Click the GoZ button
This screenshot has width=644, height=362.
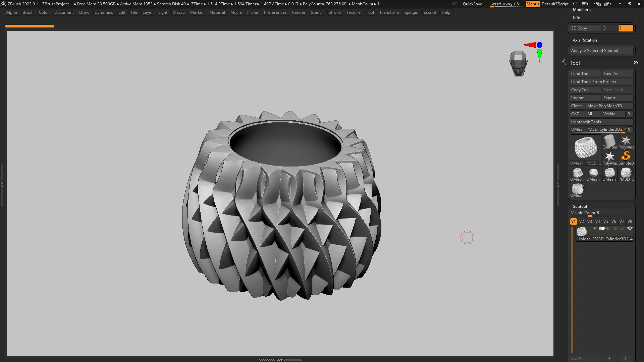tap(578, 114)
